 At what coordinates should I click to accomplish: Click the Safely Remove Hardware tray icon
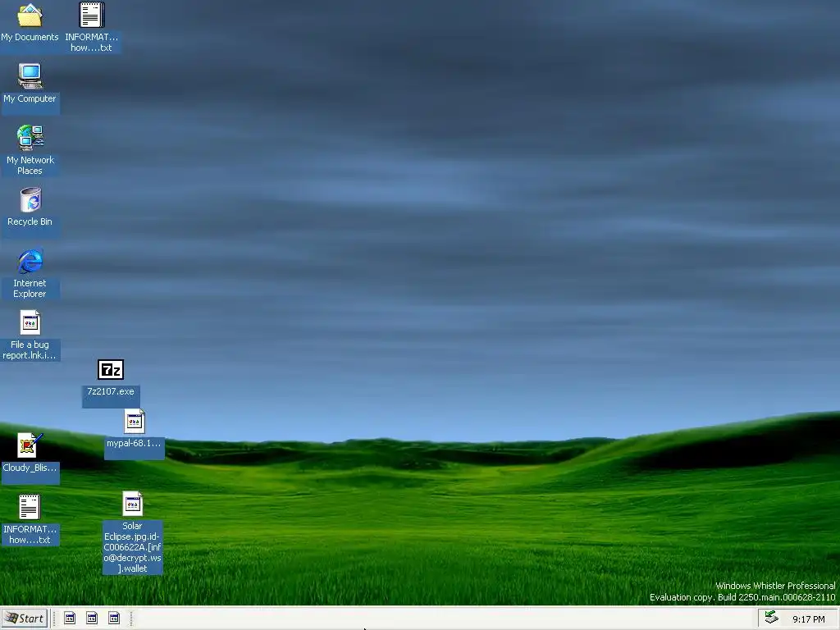771,618
